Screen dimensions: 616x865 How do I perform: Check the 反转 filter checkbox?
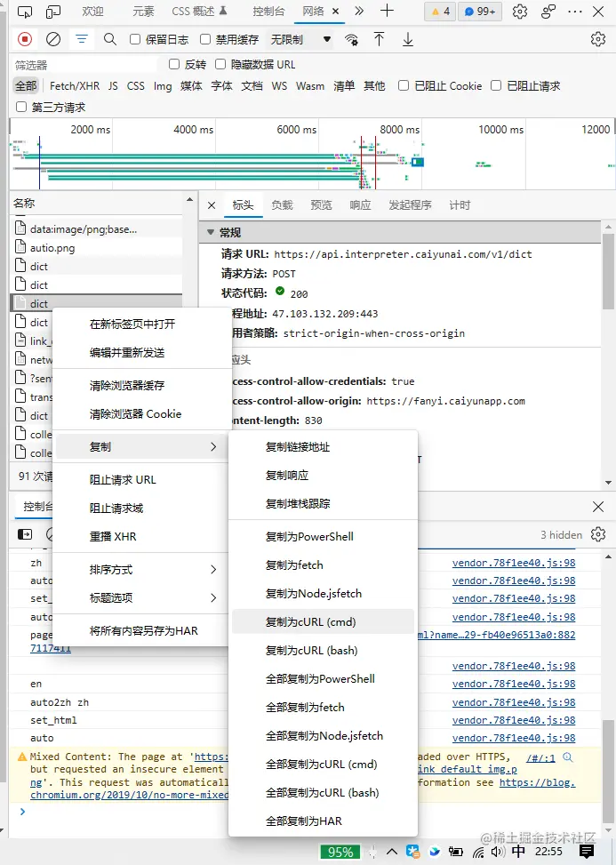[174, 64]
